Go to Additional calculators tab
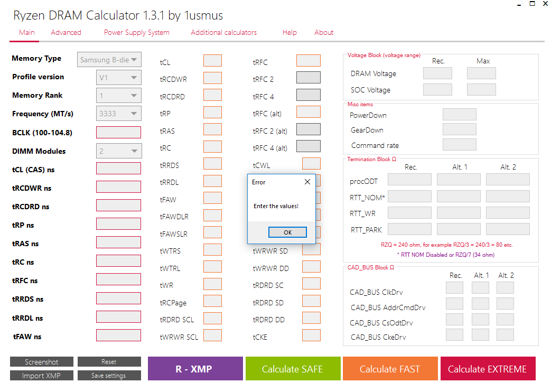Image resolution: width=551 pixels, height=392 pixels. click(x=224, y=33)
